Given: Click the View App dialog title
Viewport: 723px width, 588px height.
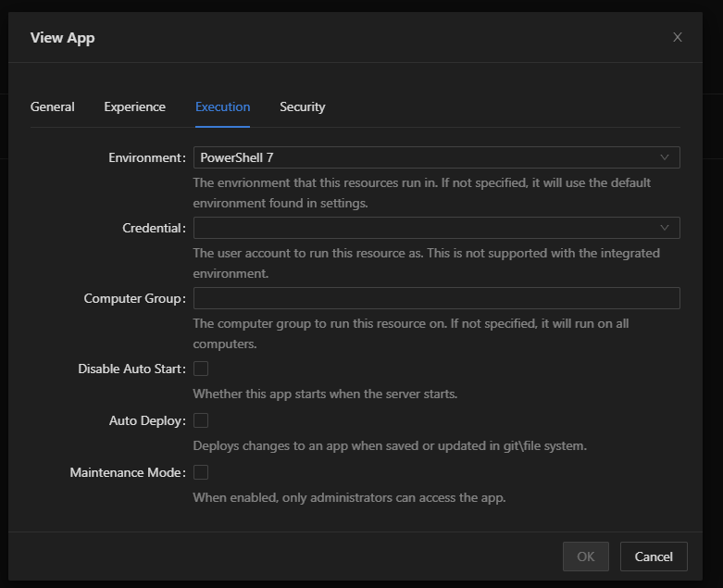Looking at the screenshot, I should click(x=62, y=37).
